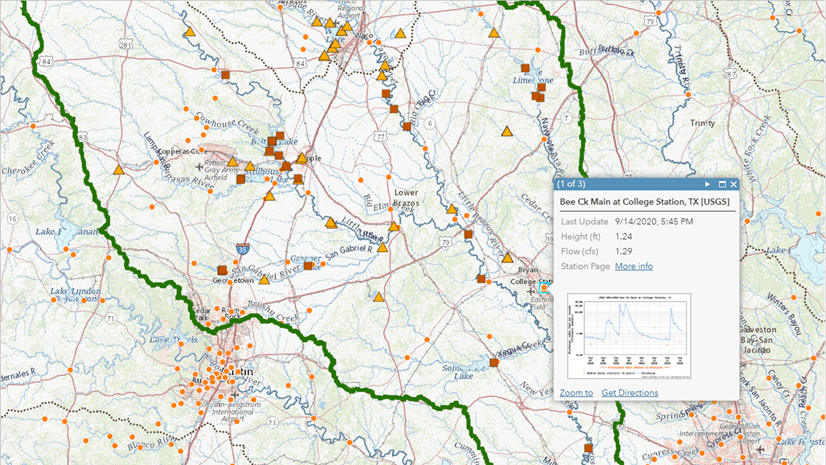The height and width of the screenshot is (465, 826).
Task: Click Robert Gray Army Airfield plane icon
Action: click(199, 167)
